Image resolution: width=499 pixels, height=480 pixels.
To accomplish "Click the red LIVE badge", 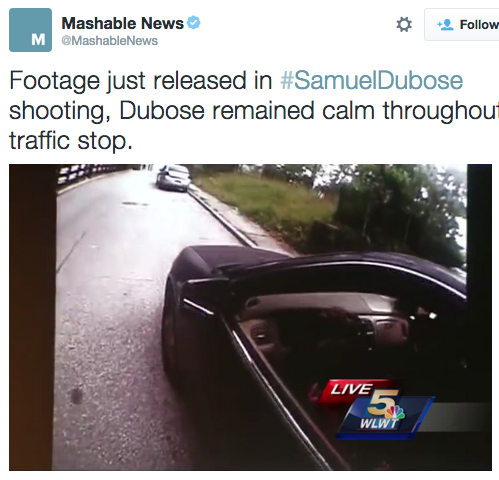I will [x=353, y=389].
